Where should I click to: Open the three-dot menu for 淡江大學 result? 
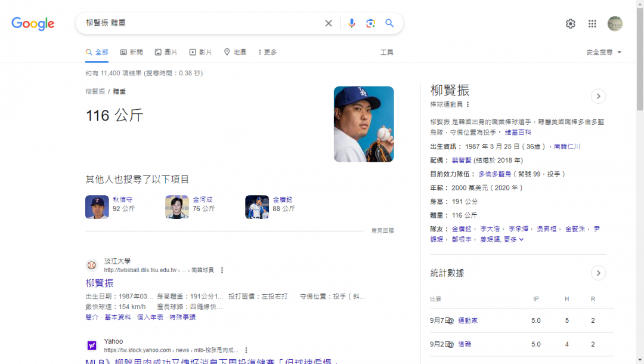tap(222, 270)
